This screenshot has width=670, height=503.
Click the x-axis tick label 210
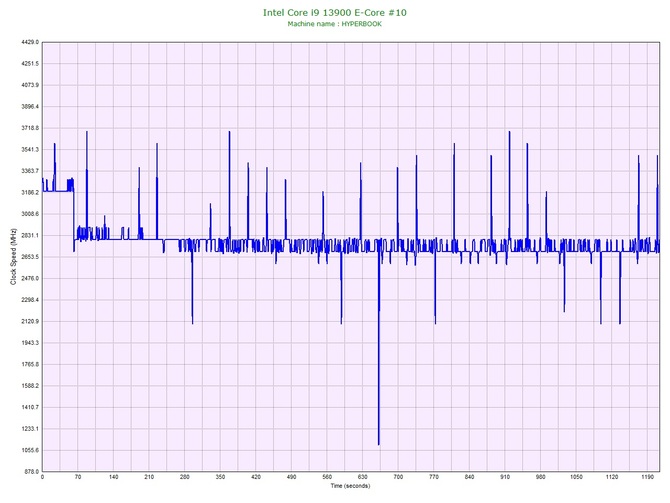coord(149,477)
